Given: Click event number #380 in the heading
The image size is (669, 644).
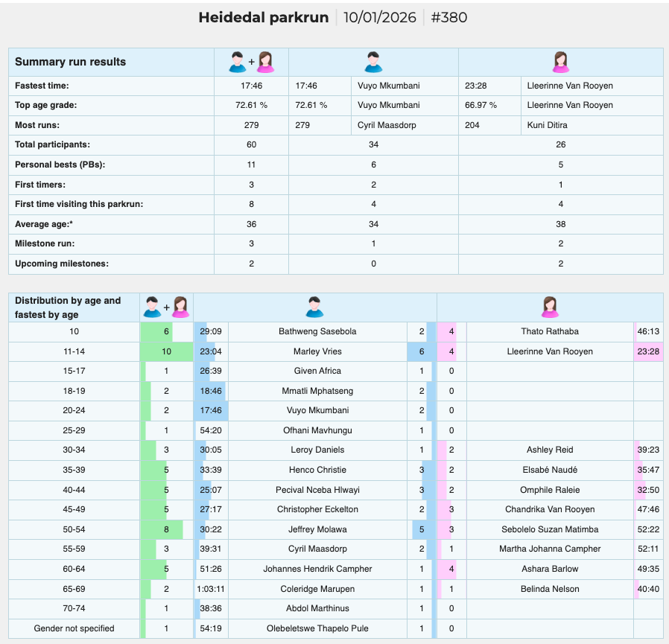Looking at the screenshot, I should pos(448,17).
